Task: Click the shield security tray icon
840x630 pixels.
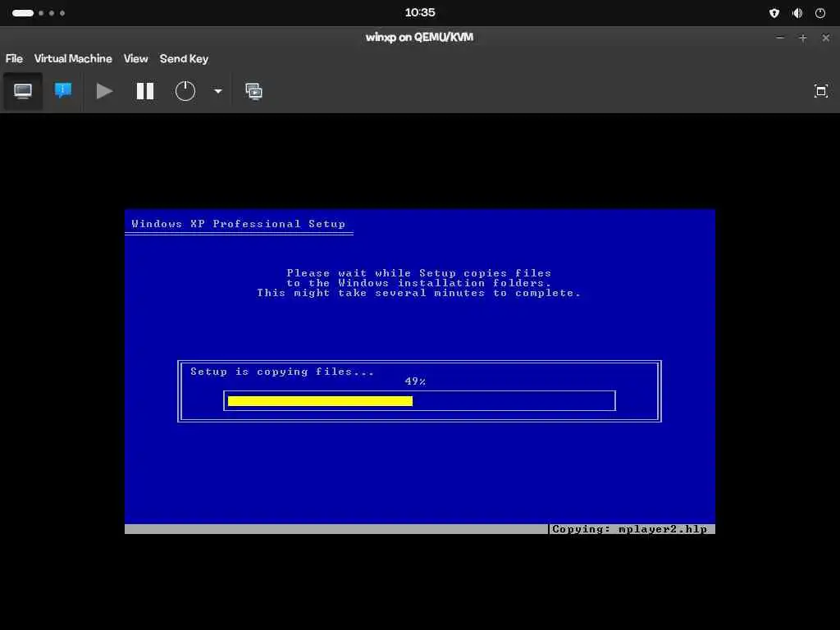Action: [774, 13]
